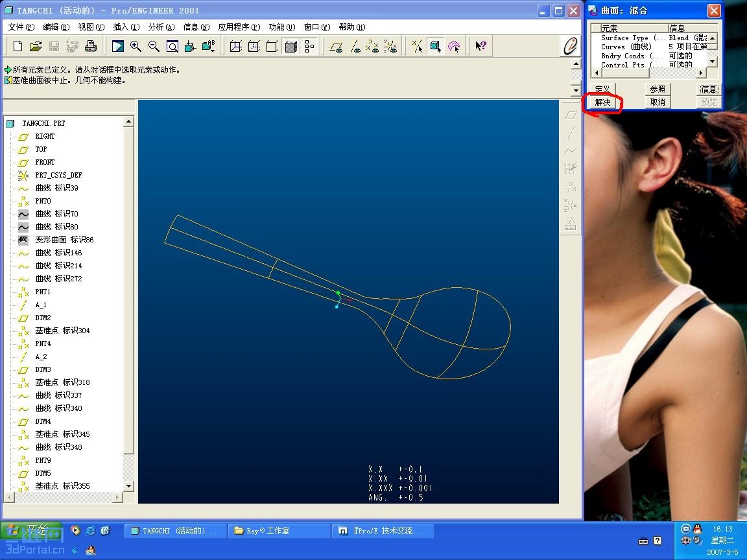The image size is (747, 560).
Task: Click the dialog list scroll-right arrow
Action: point(700,73)
